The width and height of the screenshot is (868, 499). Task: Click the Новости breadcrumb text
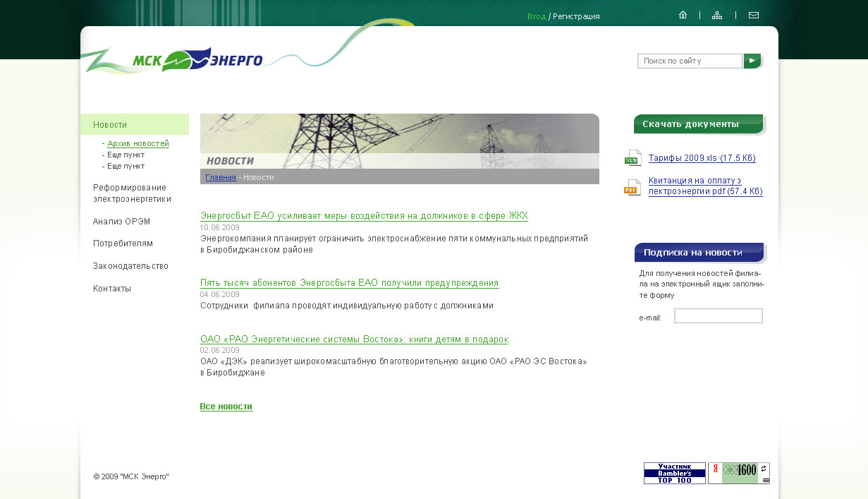tap(259, 177)
